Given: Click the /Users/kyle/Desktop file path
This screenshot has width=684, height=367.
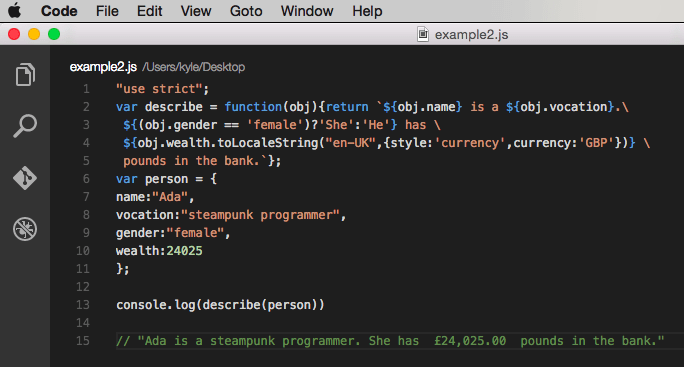Looking at the screenshot, I should point(194,67).
